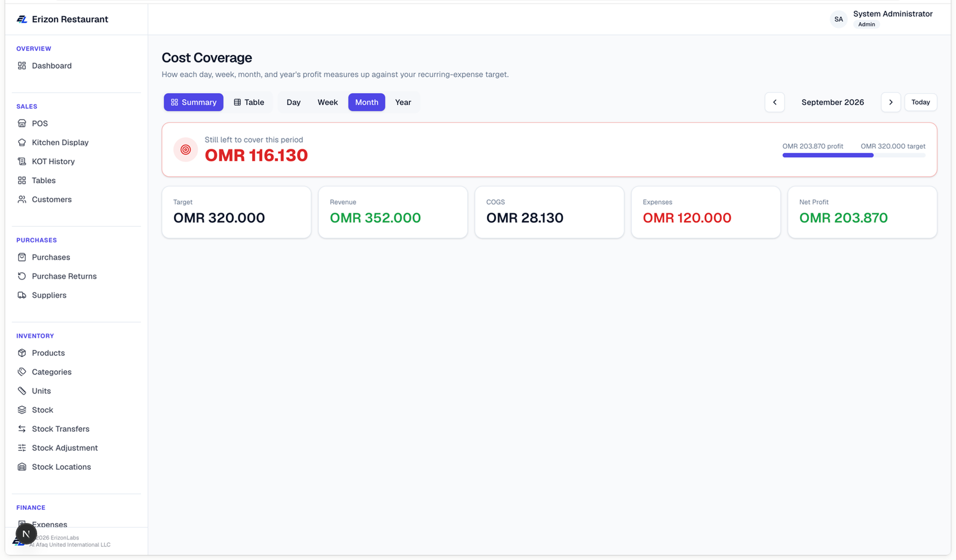Open the System Administrator account menu
The image size is (956, 560).
(x=882, y=19)
